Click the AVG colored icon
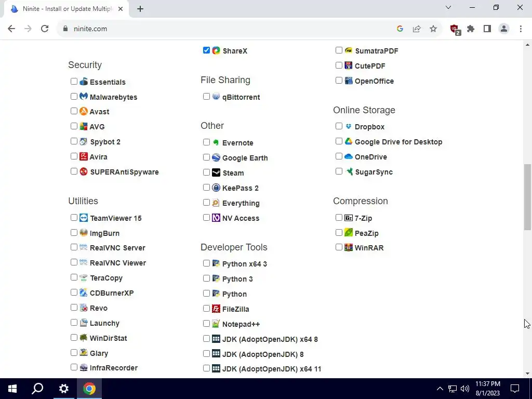Image resolution: width=532 pixels, height=399 pixels. pyautogui.click(x=84, y=126)
